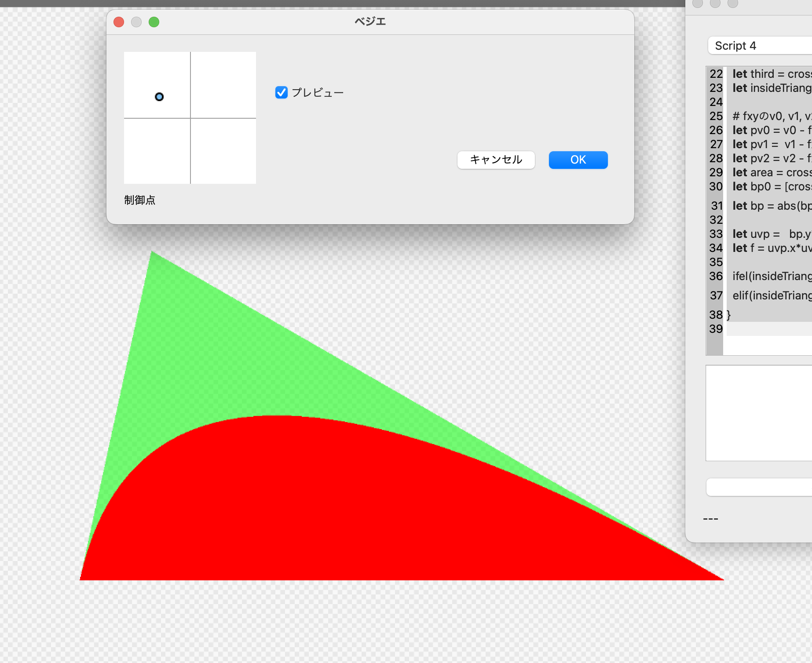Confirm the dialog with OK
Viewport: 812px width, 663px height.
point(578,160)
